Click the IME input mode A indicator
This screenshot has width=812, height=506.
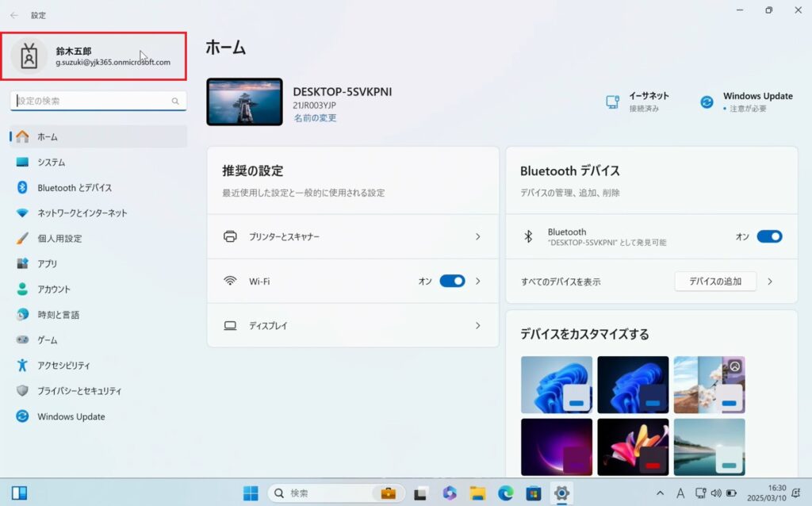(680, 493)
